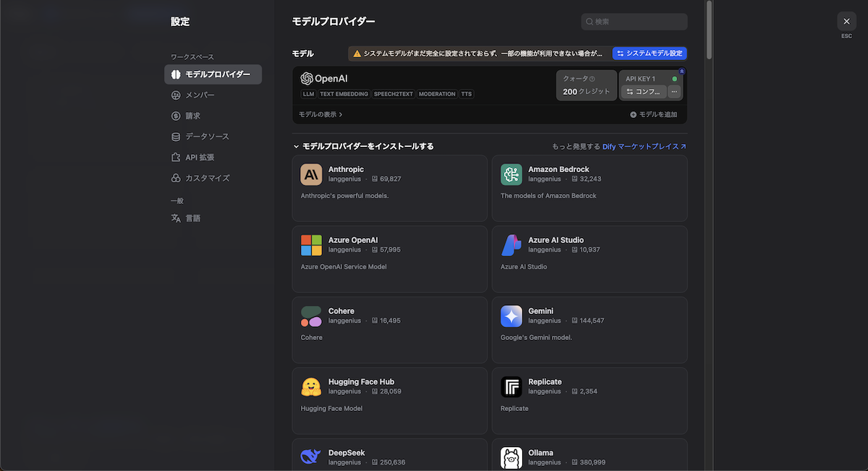The image size is (868, 471).
Task: Click the Cohere logo icon
Action: (x=311, y=316)
